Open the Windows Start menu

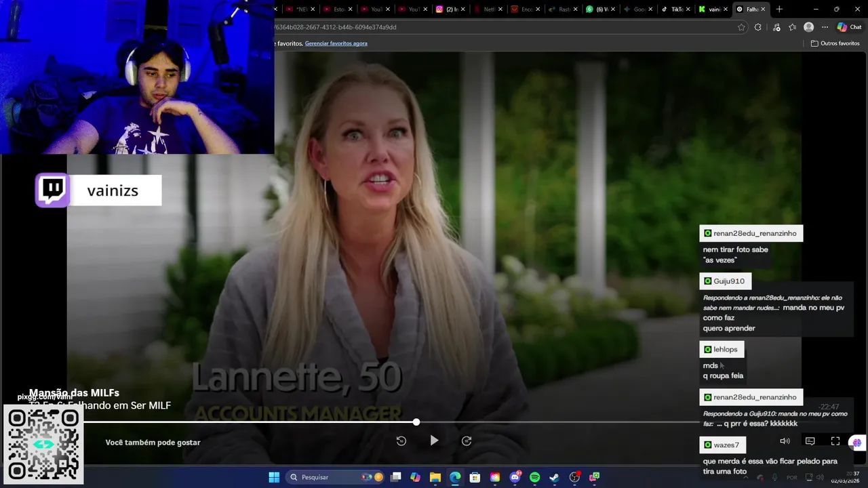pyautogui.click(x=274, y=477)
